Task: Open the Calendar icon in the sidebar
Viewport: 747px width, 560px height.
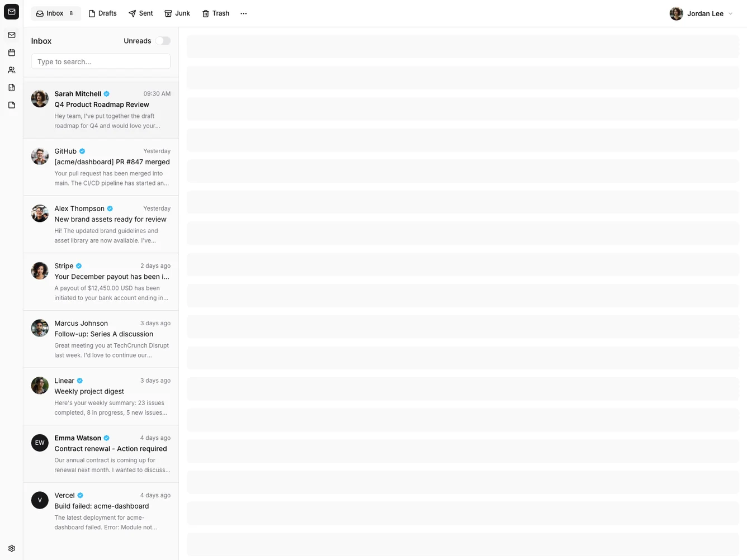Action: tap(11, 53)
